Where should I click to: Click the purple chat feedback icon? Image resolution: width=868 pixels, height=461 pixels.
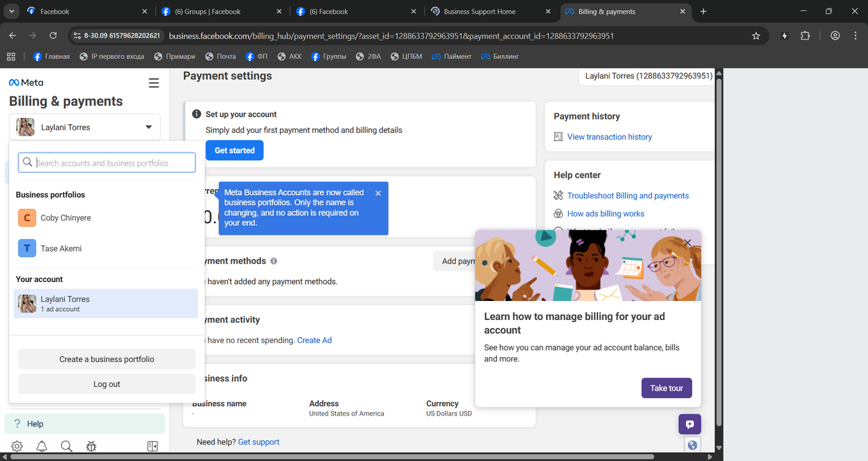[690, 424]
